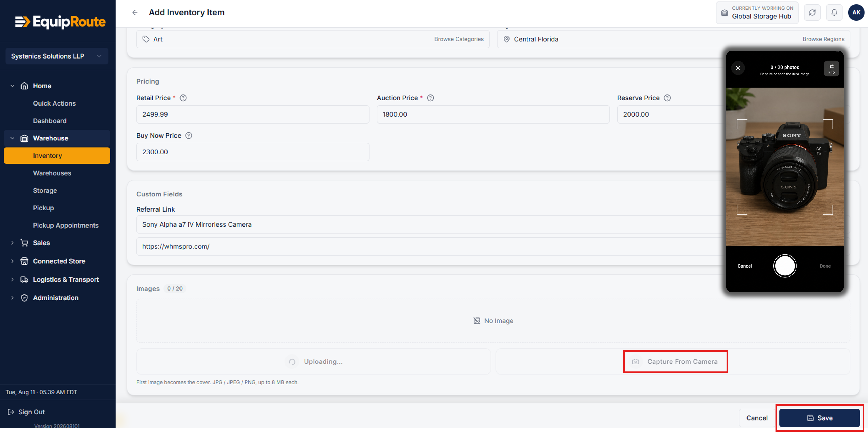Click the Auction Price help icon
The height and width of the screenshot is (432, 868).
coord(430,98)
